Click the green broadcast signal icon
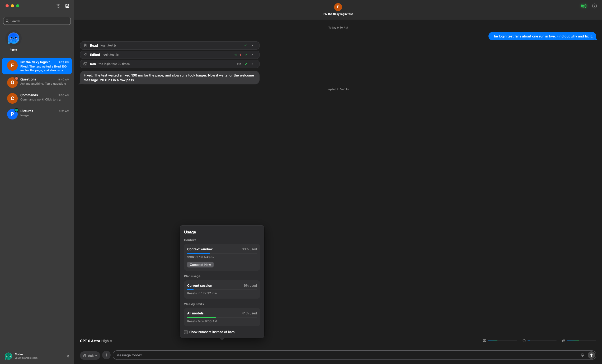602x364 pixels. coord(584,6)
